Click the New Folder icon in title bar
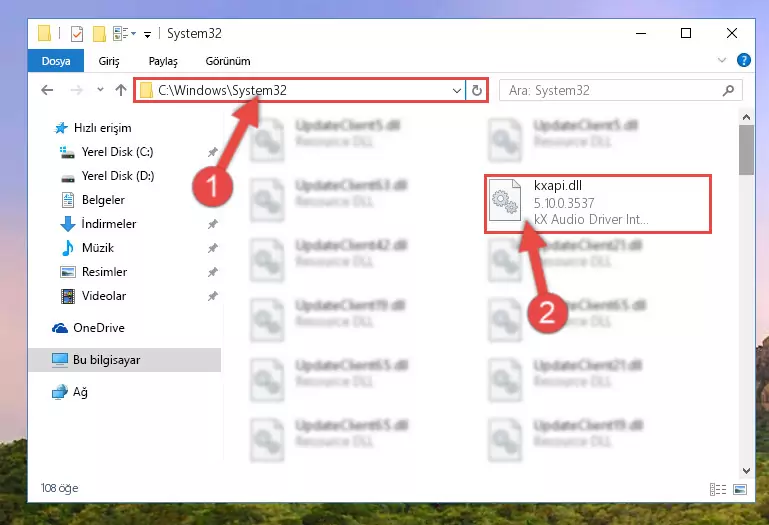This screenshot has height=525, width=769. 99,34
